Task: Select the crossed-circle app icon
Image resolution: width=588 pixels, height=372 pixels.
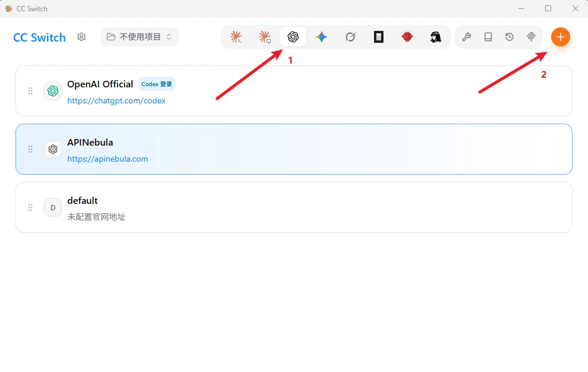Action: (350, 37)
